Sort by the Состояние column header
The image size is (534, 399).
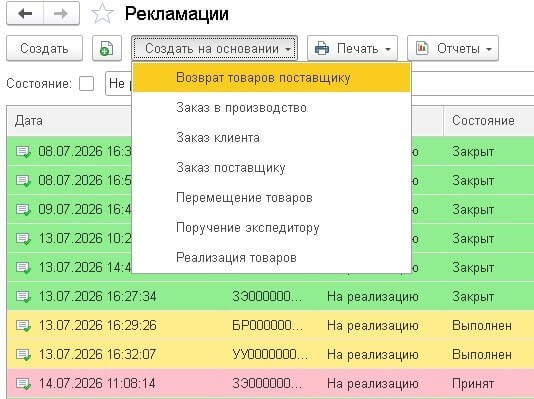483,121
